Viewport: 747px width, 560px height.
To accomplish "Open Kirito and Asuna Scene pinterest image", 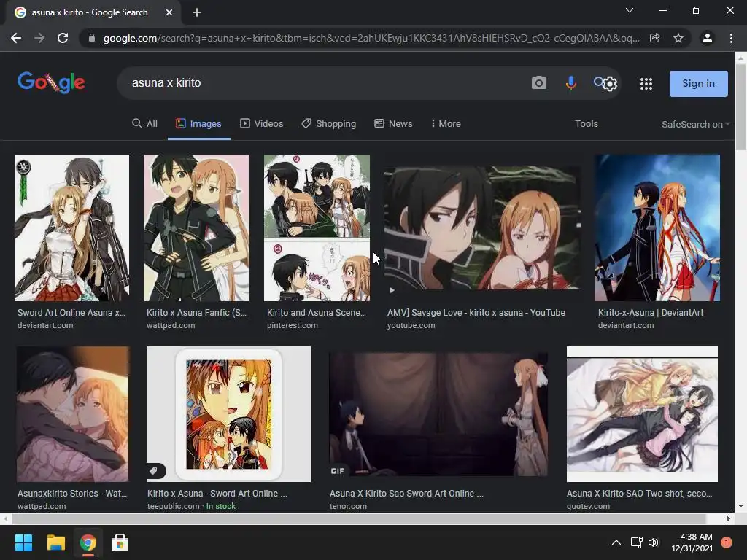I will pyautogui.click(x=317, y=227).
